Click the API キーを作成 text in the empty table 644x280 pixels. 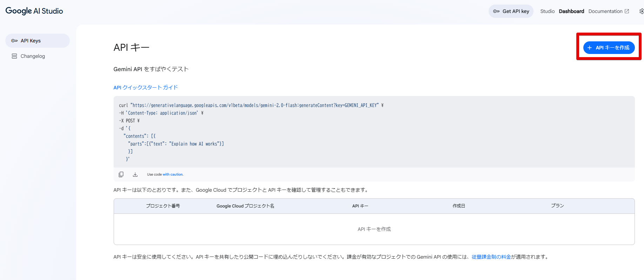pos(374,229)
